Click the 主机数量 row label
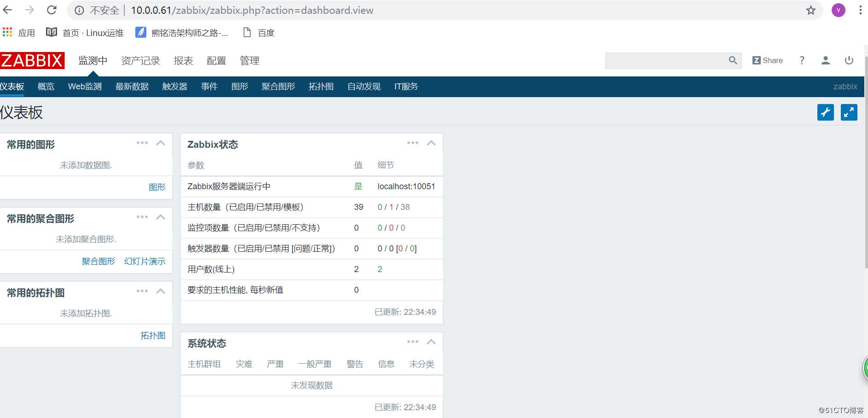 pos(245,207)
